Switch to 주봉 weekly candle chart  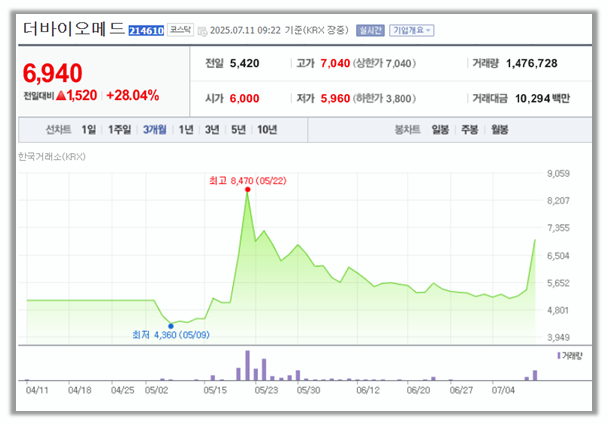pos(469,130)
